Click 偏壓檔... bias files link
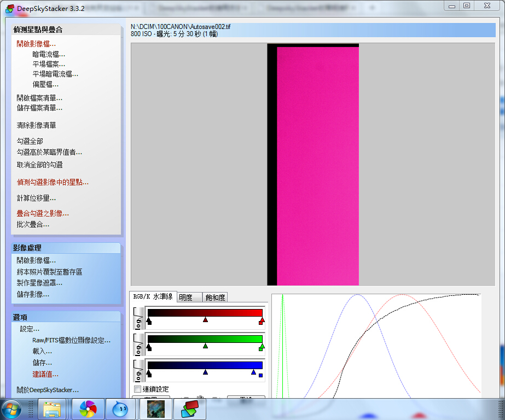The image size is (505, 420). [x=45, y=84]
